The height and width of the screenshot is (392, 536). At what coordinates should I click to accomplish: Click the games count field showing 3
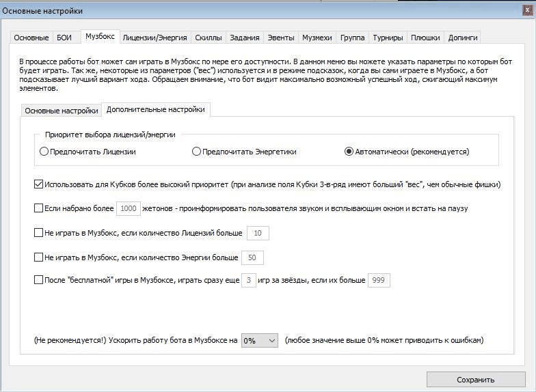[249, 280]
